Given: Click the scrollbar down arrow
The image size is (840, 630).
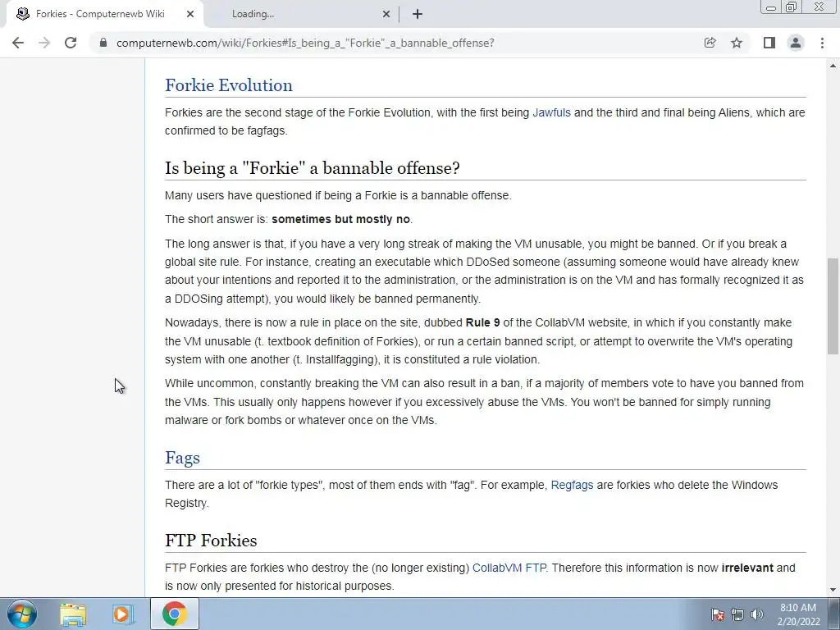Looking at the screenshot, I should pyautogui.click(x=833, y=591).
